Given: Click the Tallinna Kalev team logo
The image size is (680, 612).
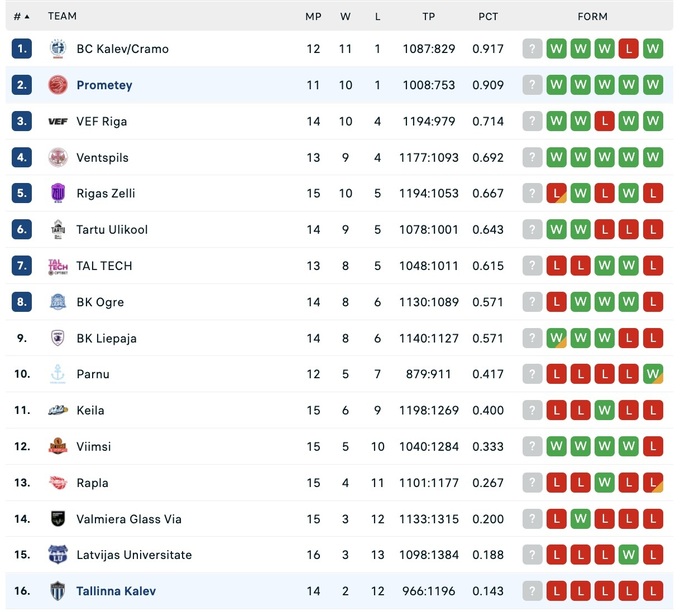Looking at the screenshot, I should coord(57,591).
